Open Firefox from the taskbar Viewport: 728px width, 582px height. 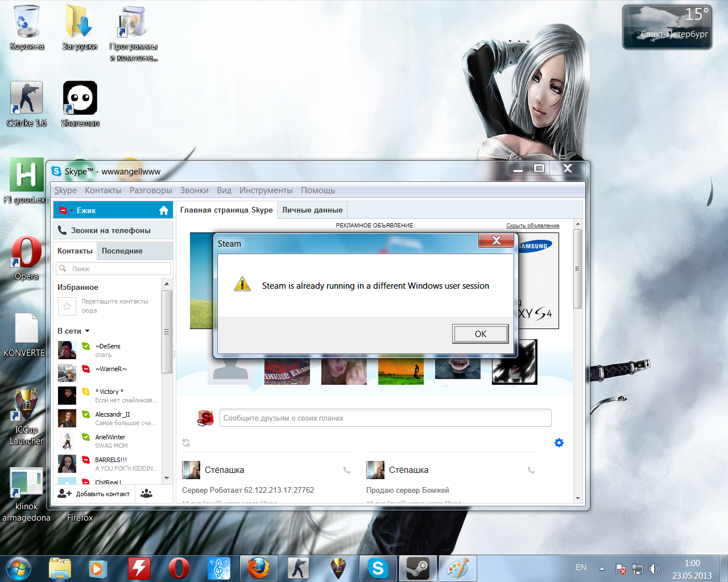pos(258,568)
